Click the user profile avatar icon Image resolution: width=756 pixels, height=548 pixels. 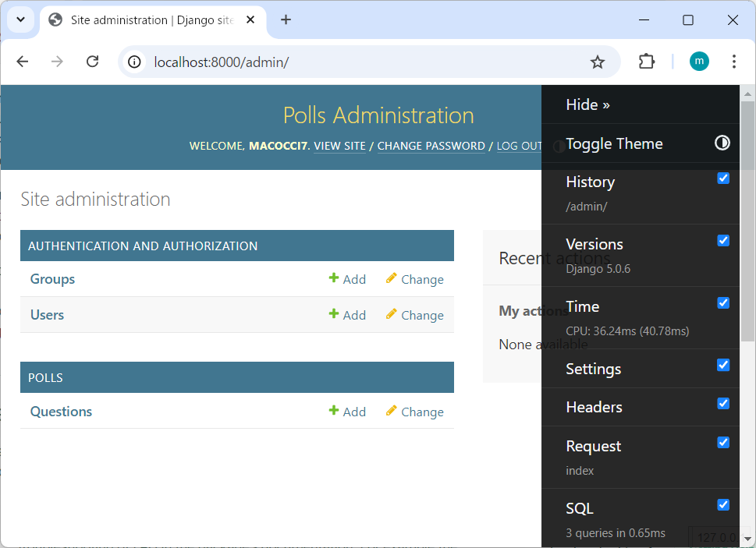(699, 62)
